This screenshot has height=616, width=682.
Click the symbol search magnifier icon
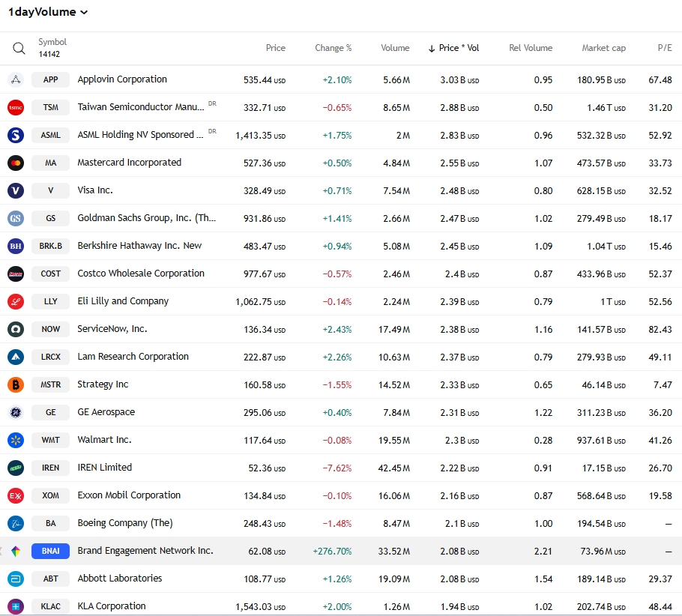(x=19, y=48)
